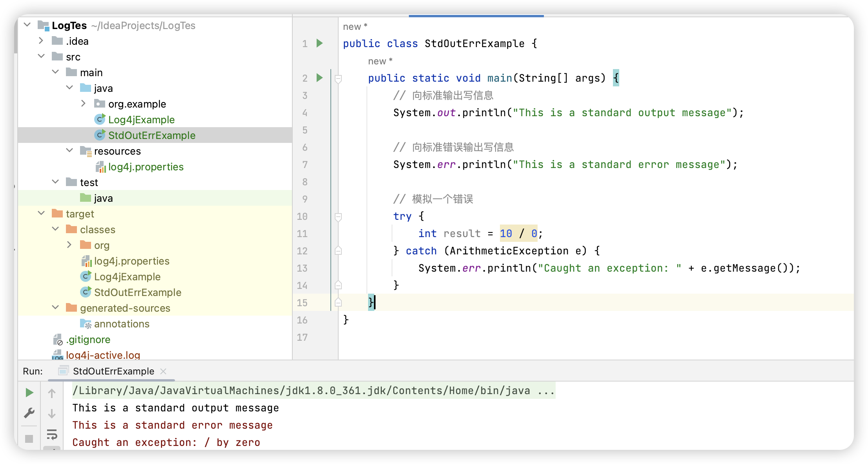This screenshot has height=464, width=868.
Task: Toggle soft-wrap icon in Run console
Action: [52, 435]
